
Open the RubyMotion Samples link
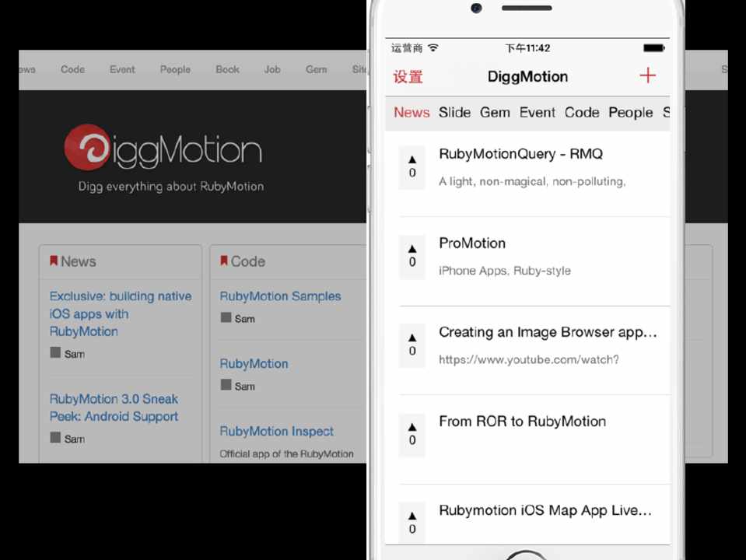(280, 296)
